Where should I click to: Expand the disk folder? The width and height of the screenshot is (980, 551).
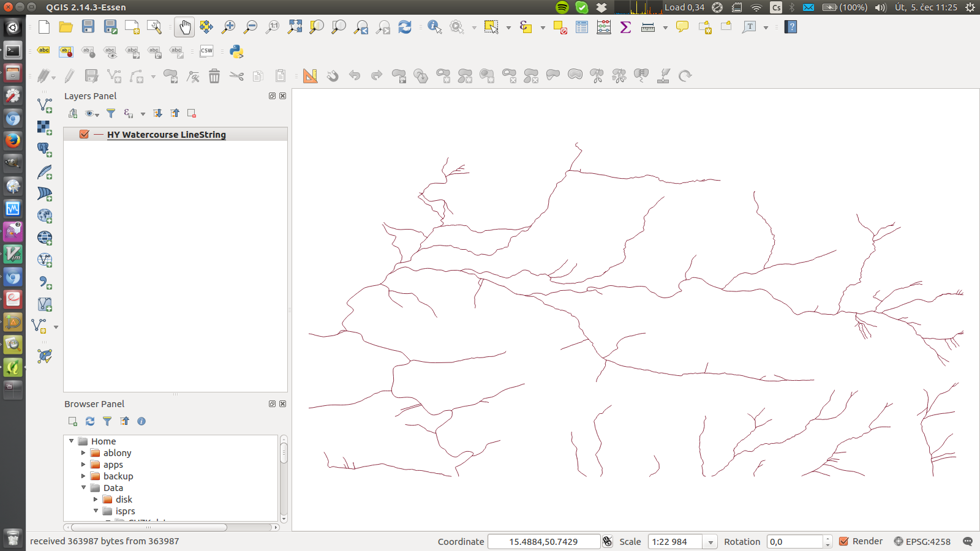pyautogui.click(x=96, y=499)
